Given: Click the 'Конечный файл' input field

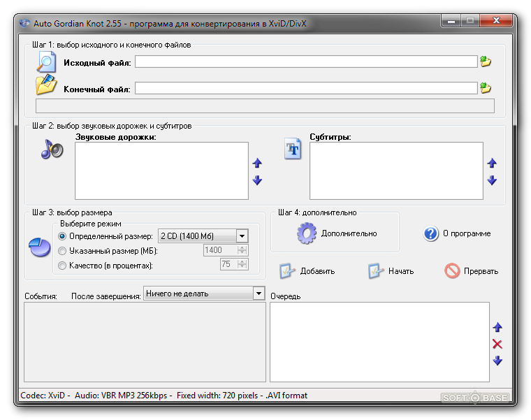Looking at the screenshot, I should [306, 88].
